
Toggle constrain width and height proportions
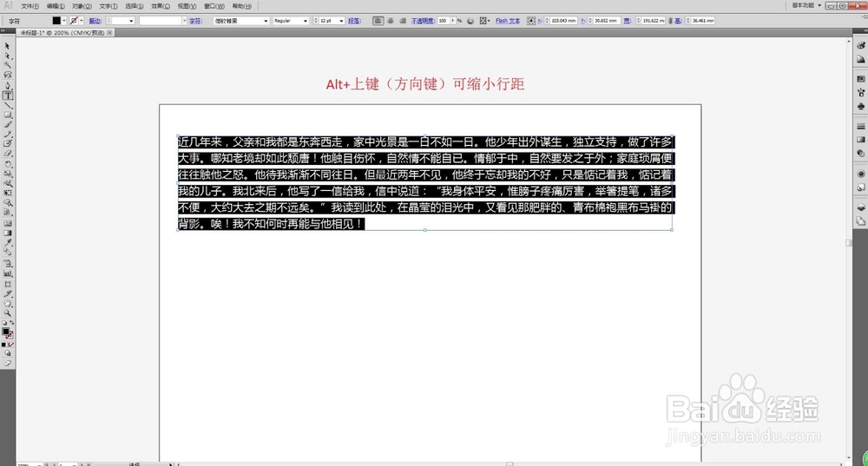(670, 21)
